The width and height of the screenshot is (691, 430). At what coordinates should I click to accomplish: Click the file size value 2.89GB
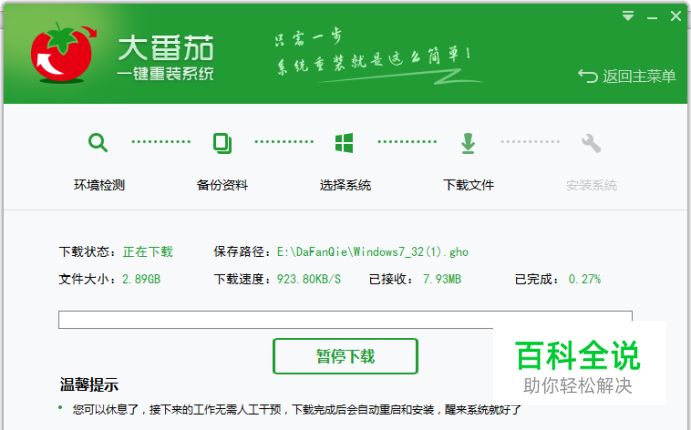click(141, 279)
